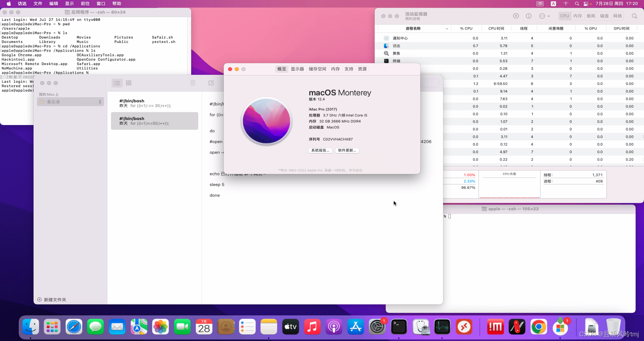
Task: Open Mail app in Dock
Action: point(117,327)
